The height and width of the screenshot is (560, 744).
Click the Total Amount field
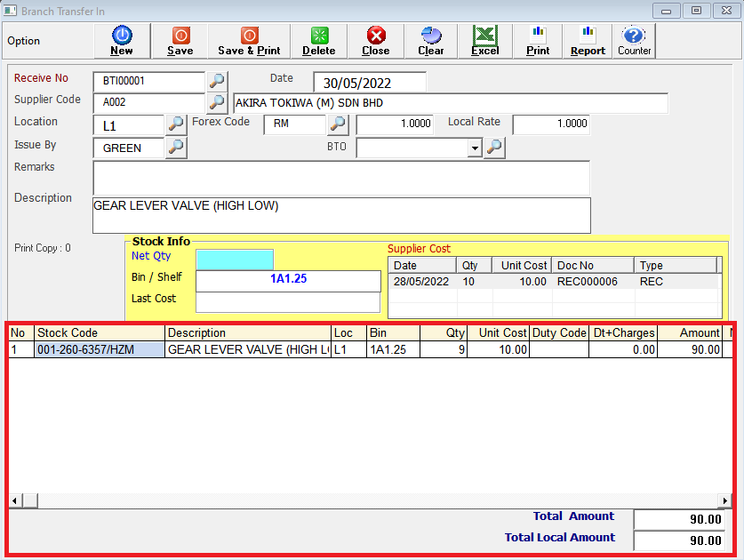click(679, 519)
